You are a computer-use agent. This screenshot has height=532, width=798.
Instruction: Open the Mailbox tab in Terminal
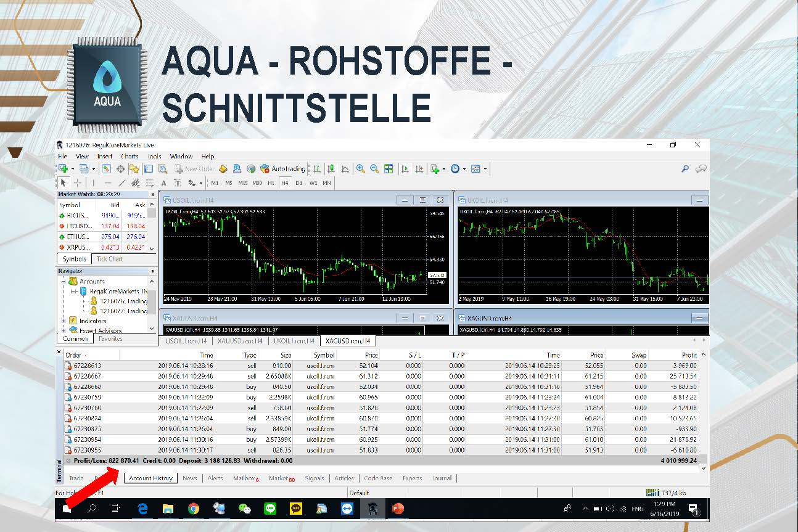pyautogui.click(x=245, y=478)
